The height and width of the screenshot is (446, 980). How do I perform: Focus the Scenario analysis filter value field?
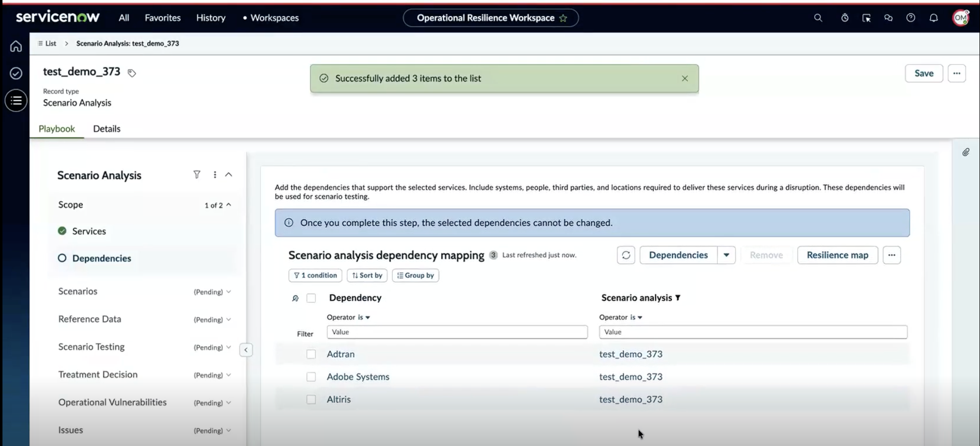pos(753,332)
